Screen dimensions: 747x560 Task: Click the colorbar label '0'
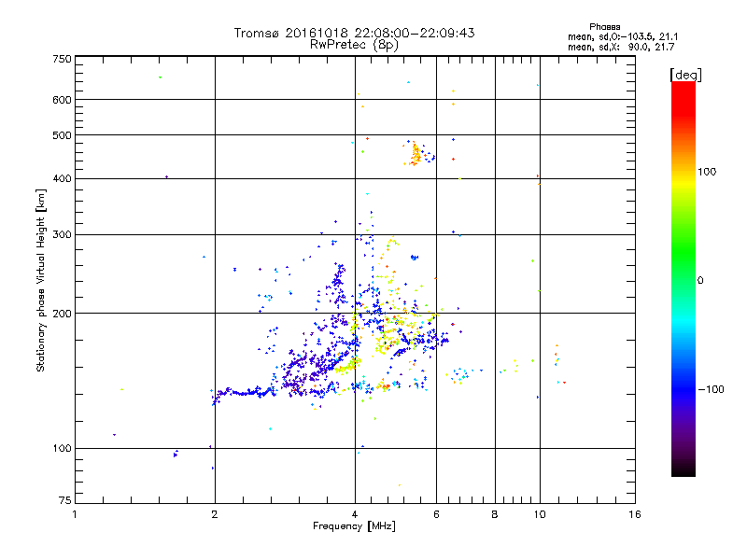coord(700,281)
